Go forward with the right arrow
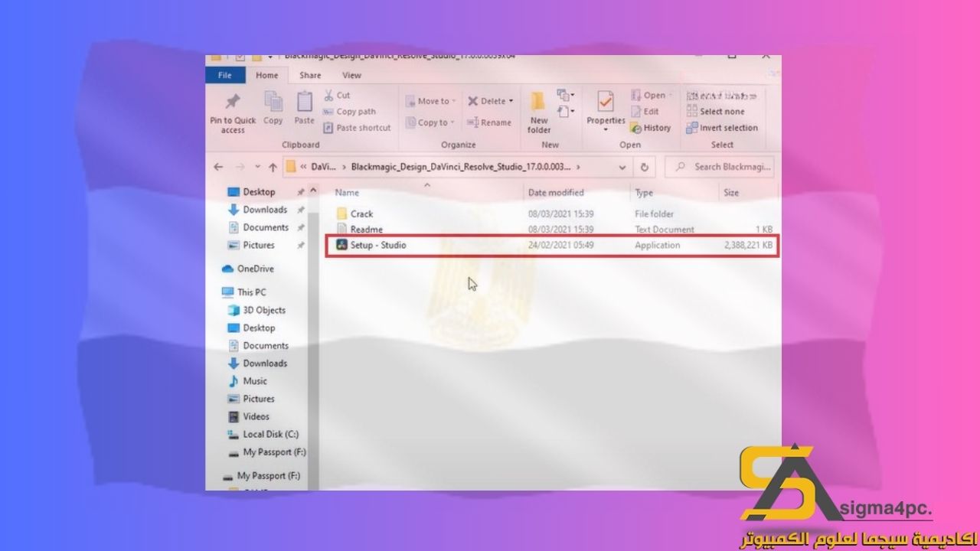Viewport: 980px width, 551px height. (239, 167)
